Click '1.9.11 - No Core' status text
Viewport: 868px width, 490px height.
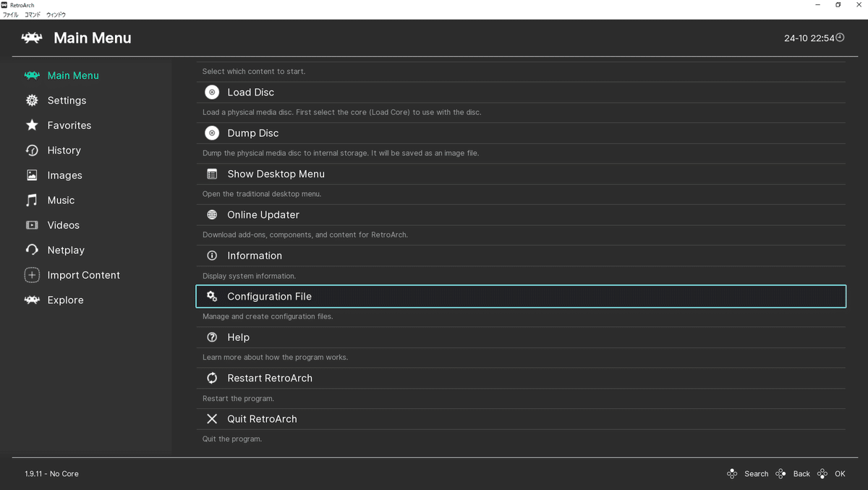click(x=51, y=474)
